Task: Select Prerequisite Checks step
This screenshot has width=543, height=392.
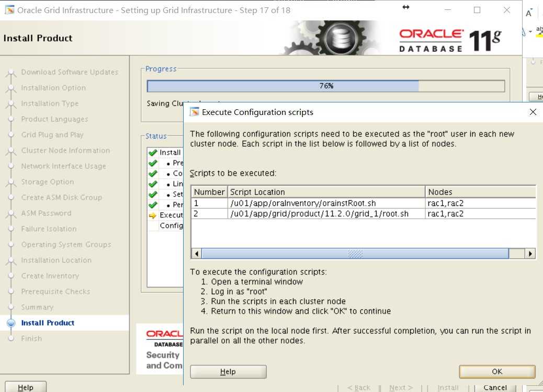Action: coord(56,291)
